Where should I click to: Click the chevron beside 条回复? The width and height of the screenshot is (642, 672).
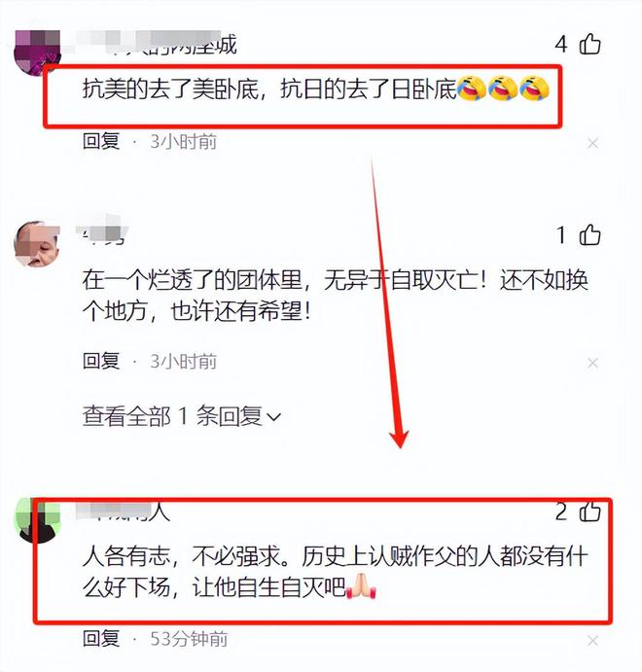273,416
